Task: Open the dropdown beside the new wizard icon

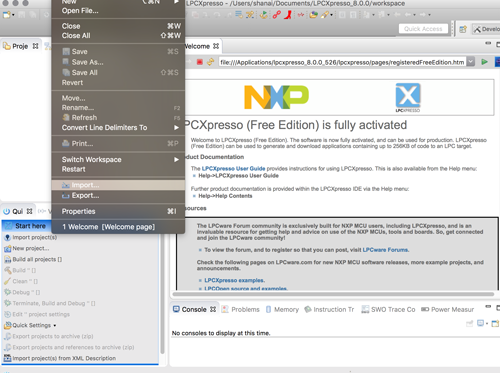Action: [x=13, y=15]
